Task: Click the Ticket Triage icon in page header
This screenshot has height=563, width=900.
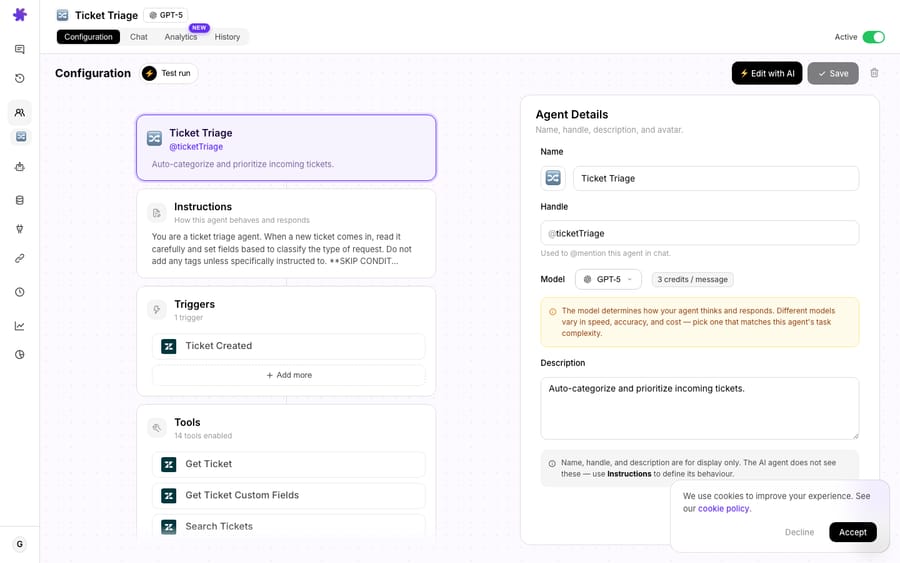Action: [63, 15]
